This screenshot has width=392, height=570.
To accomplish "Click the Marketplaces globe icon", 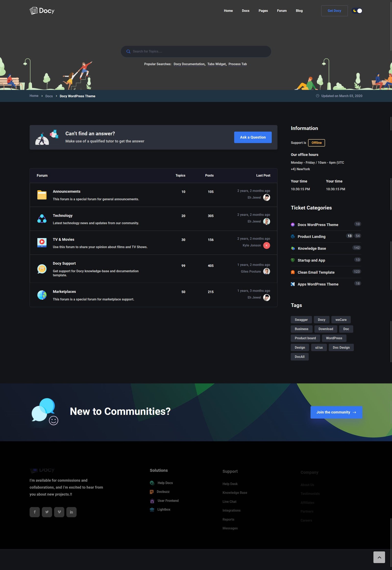I will tap(42, 295).
